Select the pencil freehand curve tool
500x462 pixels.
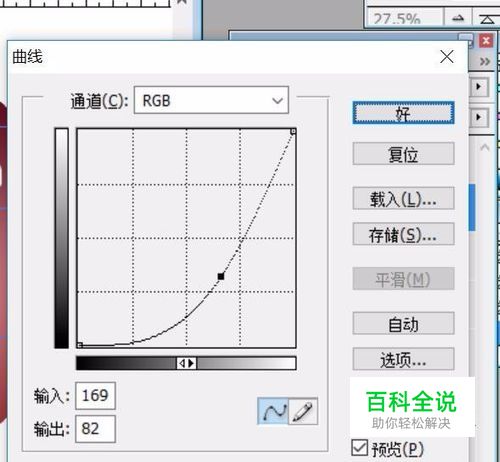303,411
